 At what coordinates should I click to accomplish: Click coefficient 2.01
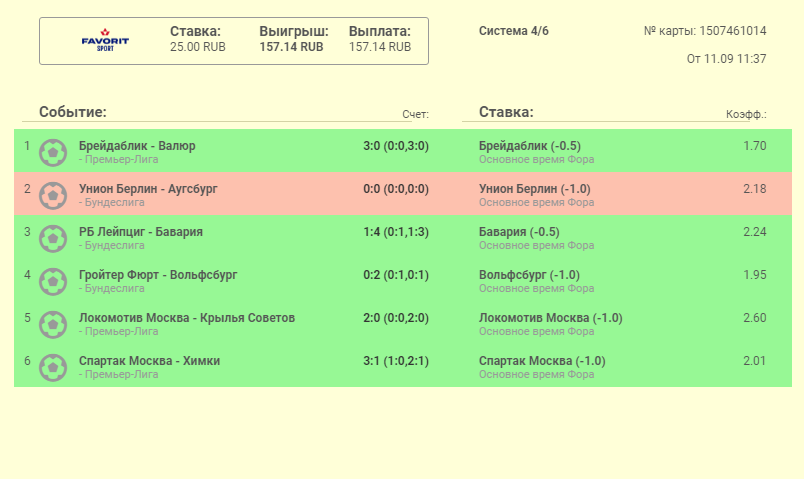(755, 362)
